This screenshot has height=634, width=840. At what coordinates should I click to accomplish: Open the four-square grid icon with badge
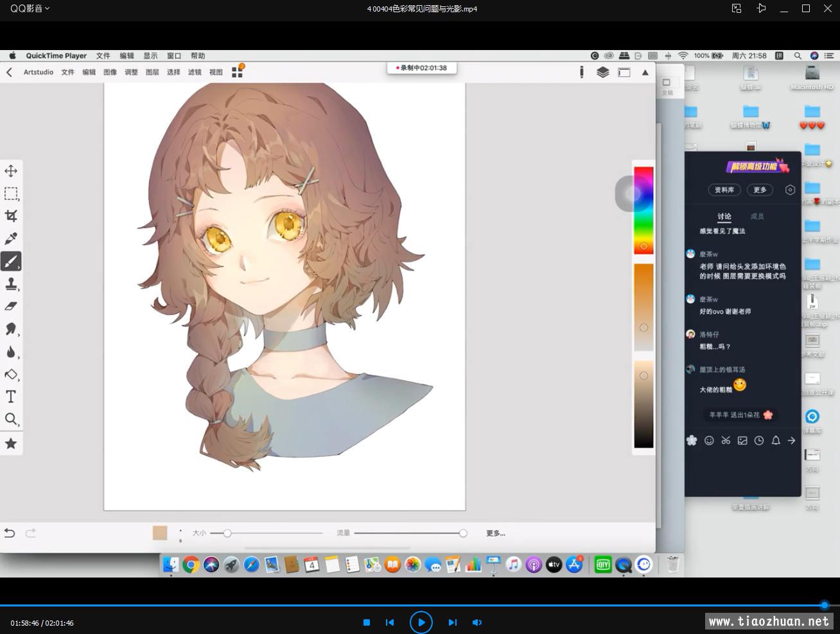pyautogui.click(x=238, y=71)
